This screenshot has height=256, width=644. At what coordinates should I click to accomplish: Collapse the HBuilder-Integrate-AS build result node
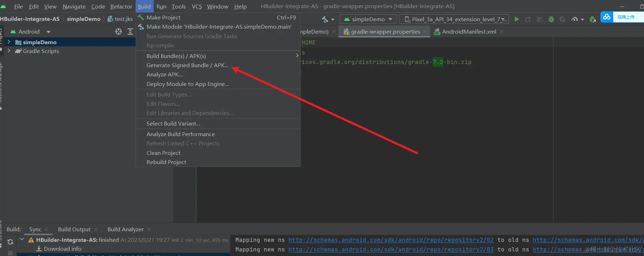(22, 240)
